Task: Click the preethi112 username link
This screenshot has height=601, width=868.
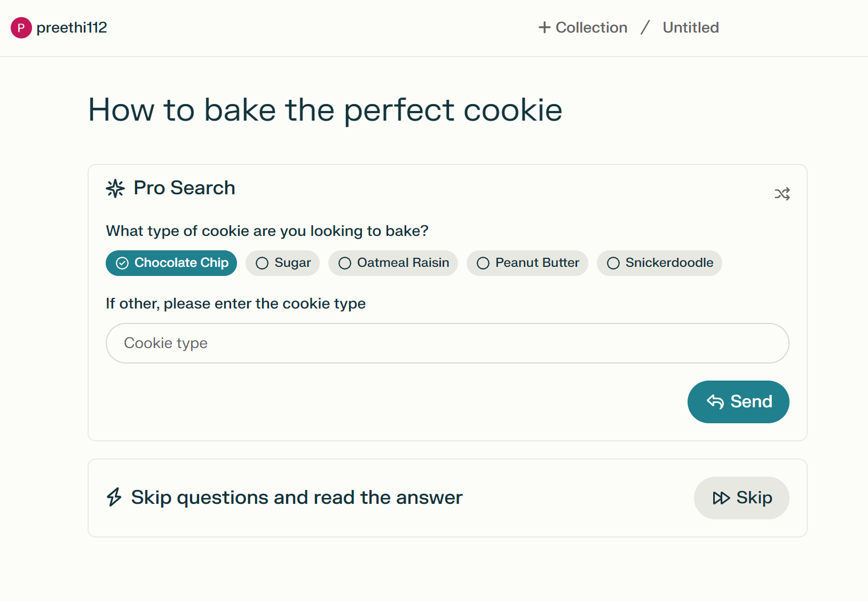Action: [x=72, y=28]
